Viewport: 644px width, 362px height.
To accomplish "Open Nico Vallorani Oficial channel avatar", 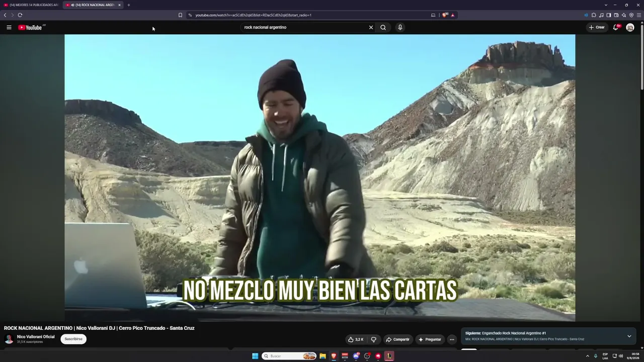I will point(9,339).
